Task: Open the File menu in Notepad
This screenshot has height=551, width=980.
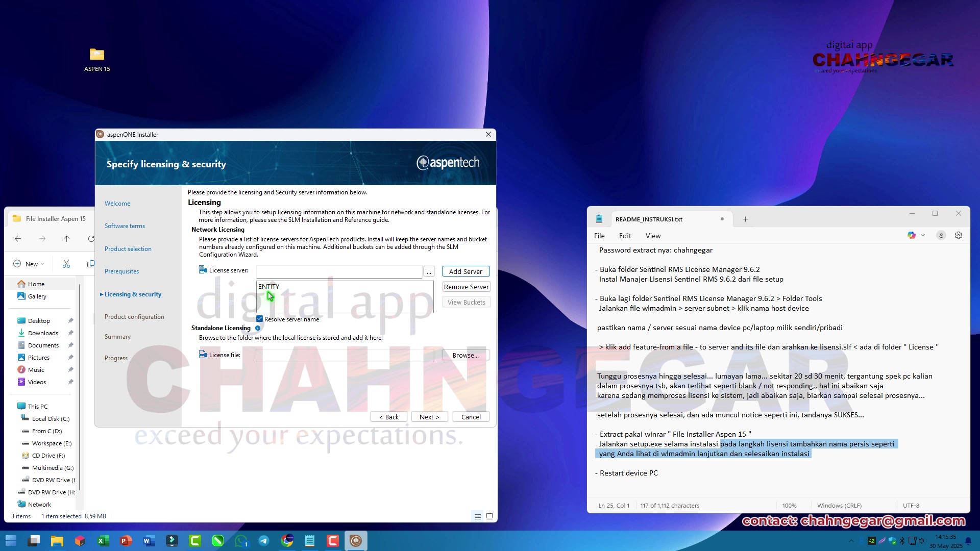Action: (599, 236)
